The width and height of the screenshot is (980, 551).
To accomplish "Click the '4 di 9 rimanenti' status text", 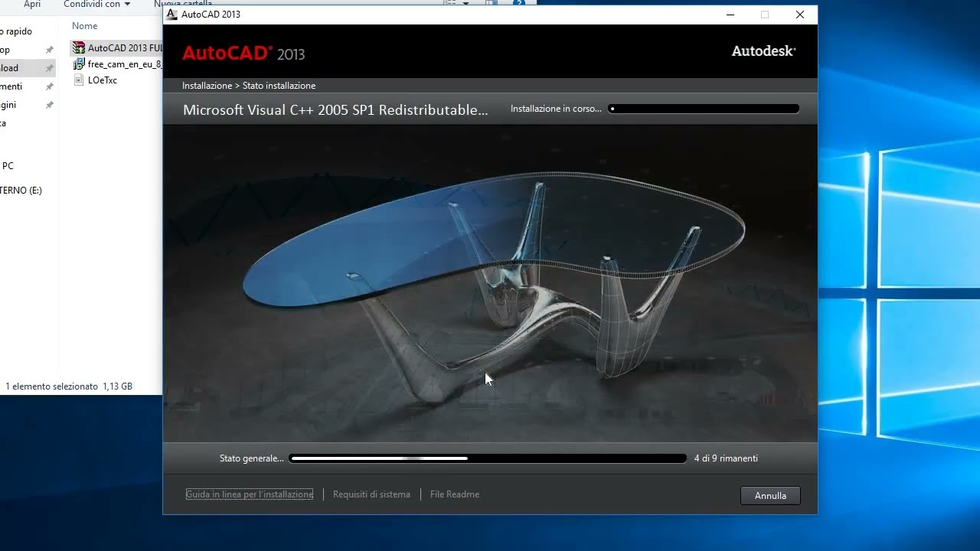I will click(726, 458).
